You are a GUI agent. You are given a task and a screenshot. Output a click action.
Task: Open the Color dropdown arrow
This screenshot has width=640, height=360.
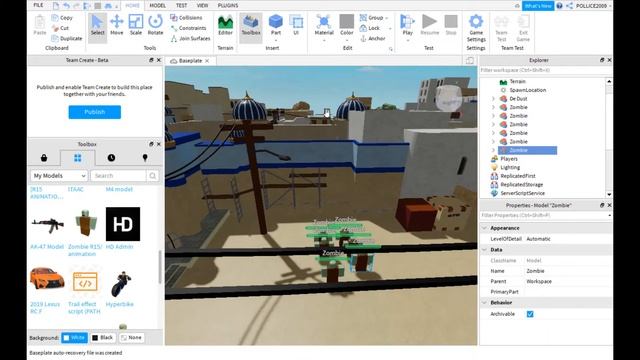click(x=347, y=41)
